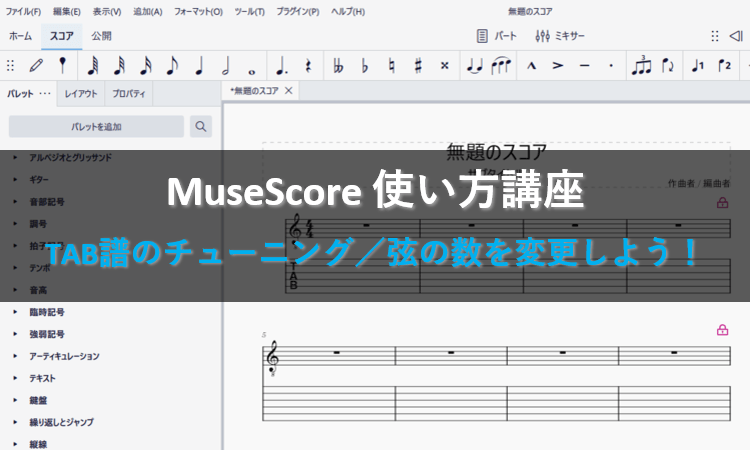Viewport: 750px width, 450px height.
Task: Apply double flat accidental
Action: pos(338,66)
